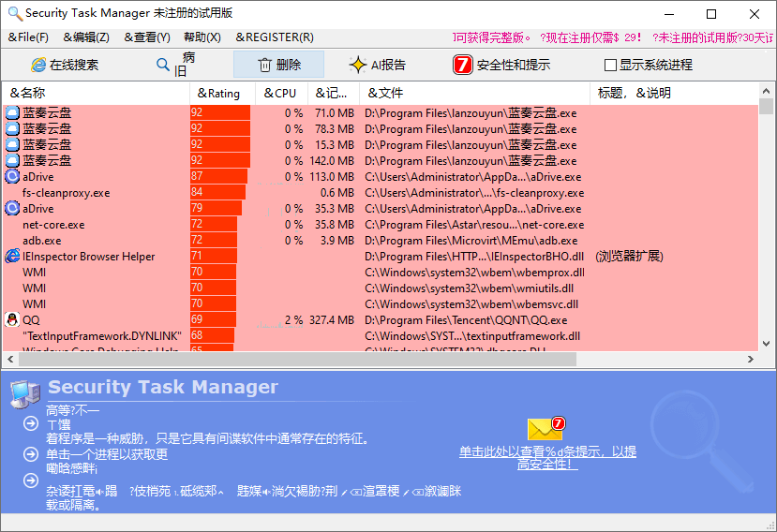Click the QQ penguin icon

(12, 319)
